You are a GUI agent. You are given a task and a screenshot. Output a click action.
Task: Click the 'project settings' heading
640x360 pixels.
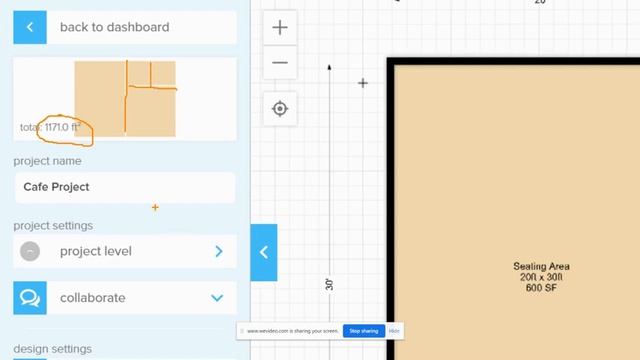tap(53, 226)
